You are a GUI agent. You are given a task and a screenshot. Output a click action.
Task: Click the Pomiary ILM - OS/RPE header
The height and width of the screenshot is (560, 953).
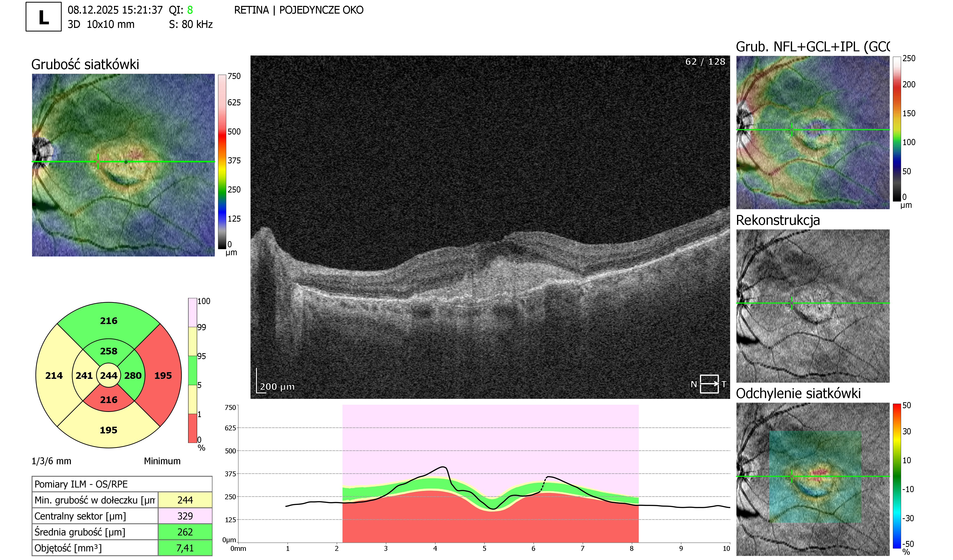[122, 484]
